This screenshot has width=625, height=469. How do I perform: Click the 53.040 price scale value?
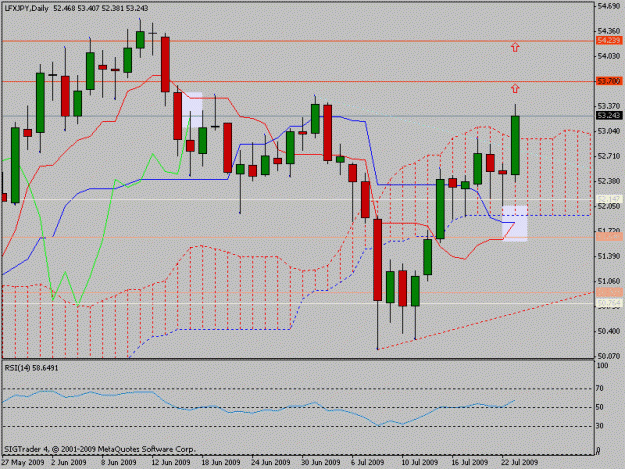click(x=609, y=131)
